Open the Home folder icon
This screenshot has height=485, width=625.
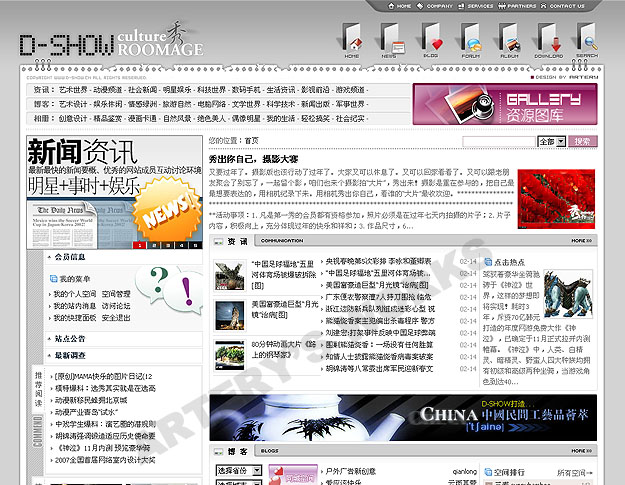(352, 39)
